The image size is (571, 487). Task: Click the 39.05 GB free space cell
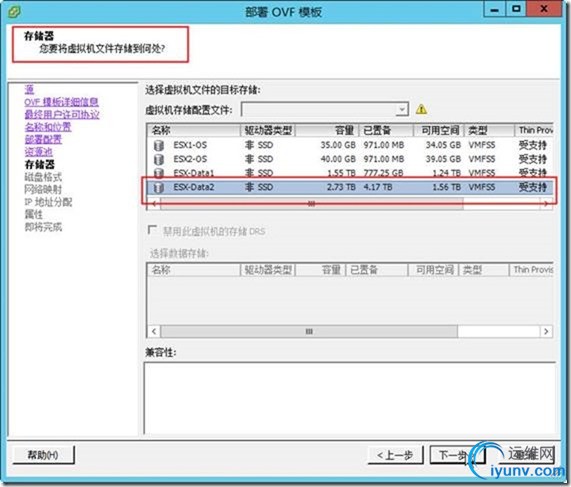click(x=443, y=159)
